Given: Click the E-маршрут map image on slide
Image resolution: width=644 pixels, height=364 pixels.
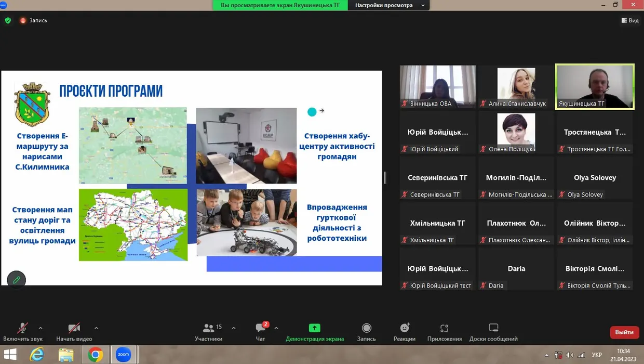Looking at the screenshot, I should (133, 146).
